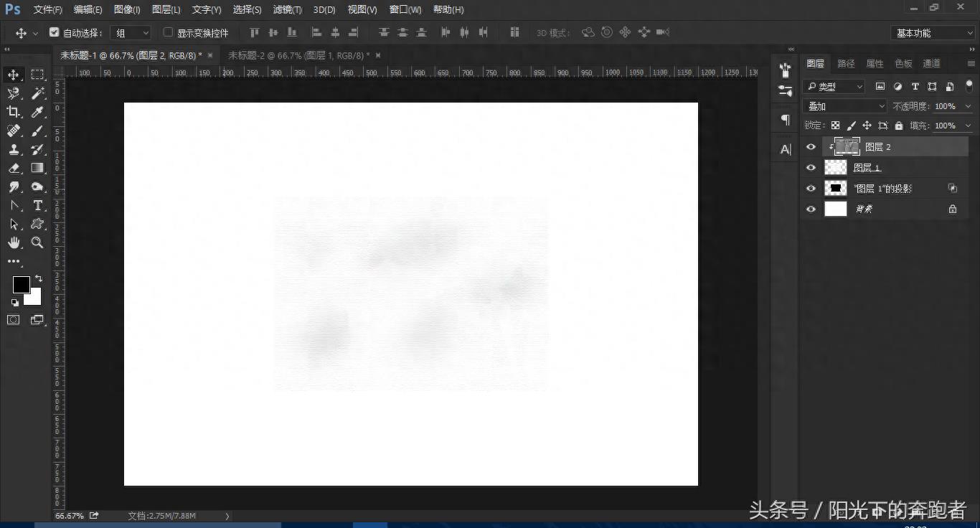Select the Horizontal Type tool
980x528 pixels.
click(37, 205)
